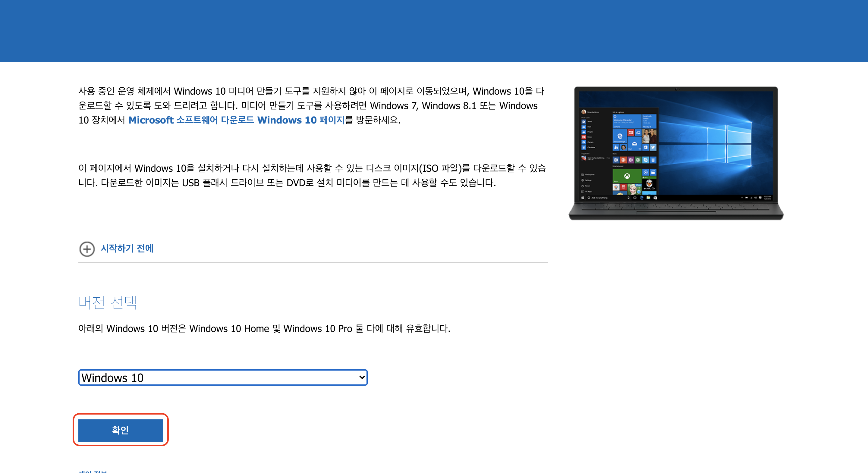The width and height of the screenshot is (868, 473).
Task: Open Microsoft 소프트웨어 다운로드 Windows 10 페이지 link
Action: coord(236,120)
